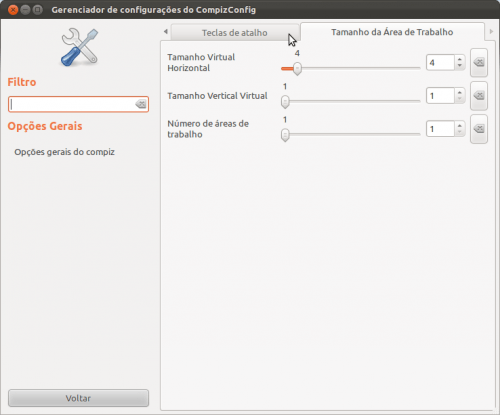The image size is (500, 415).
Task: Click the Tamanho Virtual Horizontal slider handle
Action: 297,68
